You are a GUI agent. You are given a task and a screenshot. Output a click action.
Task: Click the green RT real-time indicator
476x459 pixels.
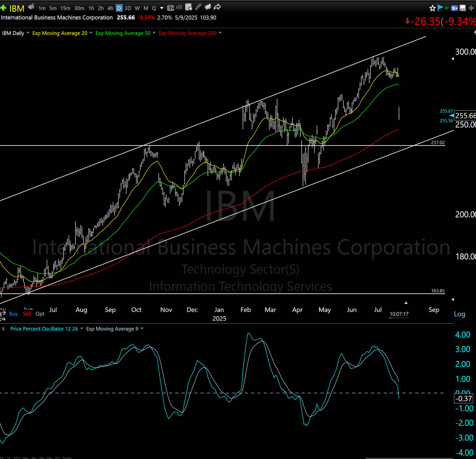point(447,8)
